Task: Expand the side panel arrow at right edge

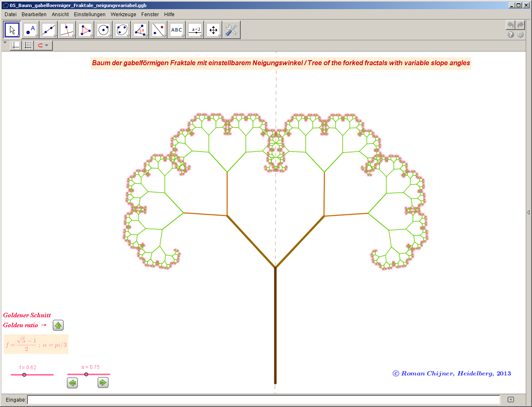Action: tap(528, 212)
